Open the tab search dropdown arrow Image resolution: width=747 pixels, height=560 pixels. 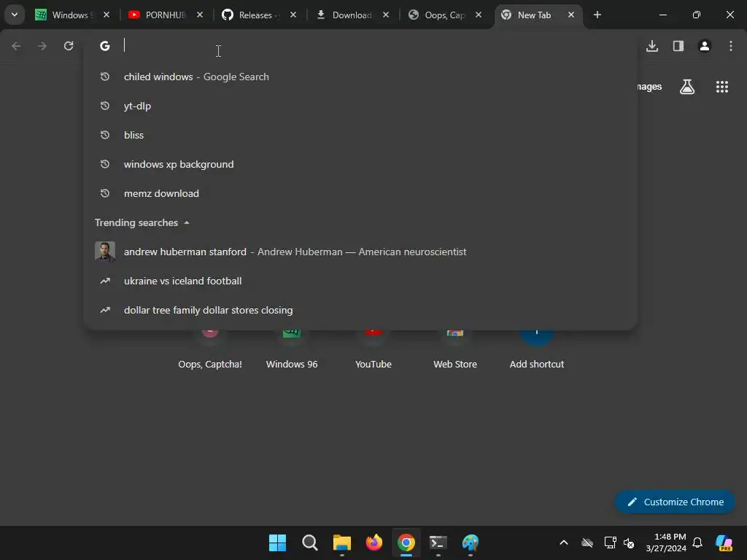[15, 15]
